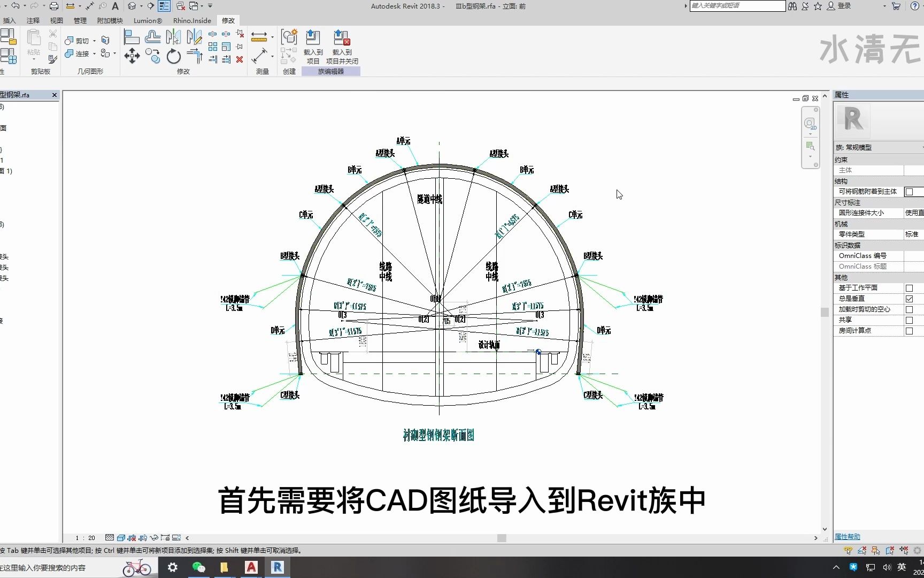This screenshot has height=578, width=924.
Task: Uncheck the 总是垂直 checkbox
Action: click(x=910, y=299)
